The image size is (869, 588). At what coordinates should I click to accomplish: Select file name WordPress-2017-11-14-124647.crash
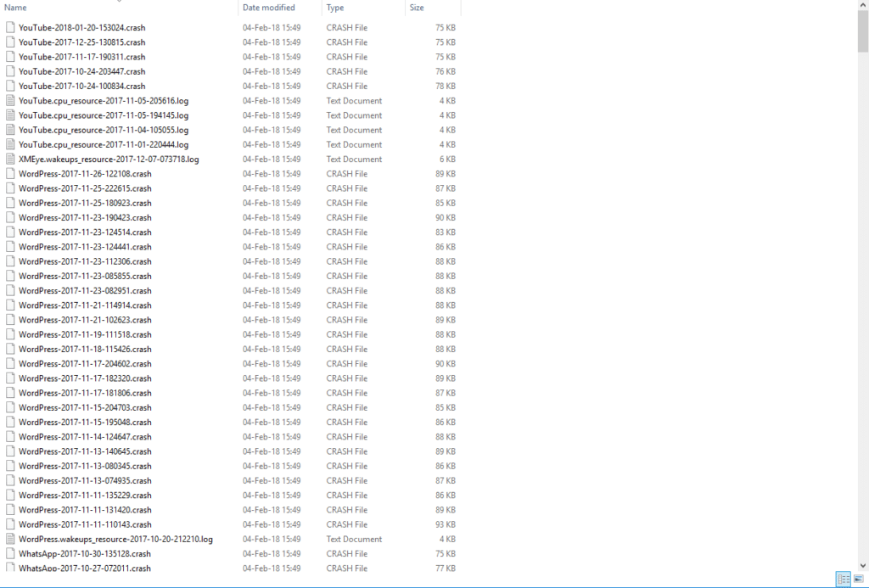(85, 436)
